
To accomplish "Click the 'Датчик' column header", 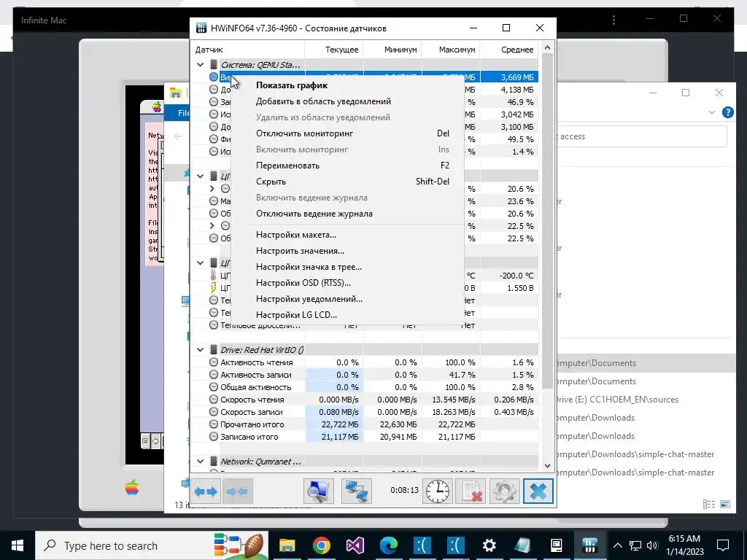I will click(x=247, y=50).
